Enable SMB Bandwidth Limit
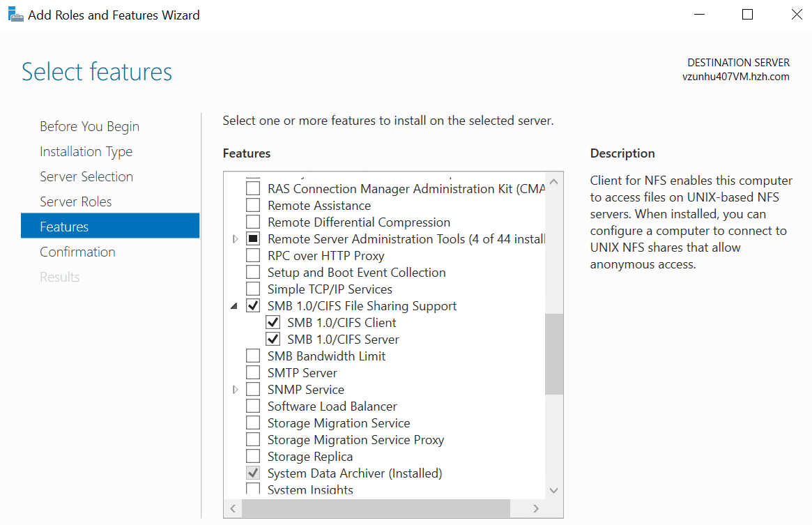The height and width of the screenshot is (525, 812). tap(253, 356)
